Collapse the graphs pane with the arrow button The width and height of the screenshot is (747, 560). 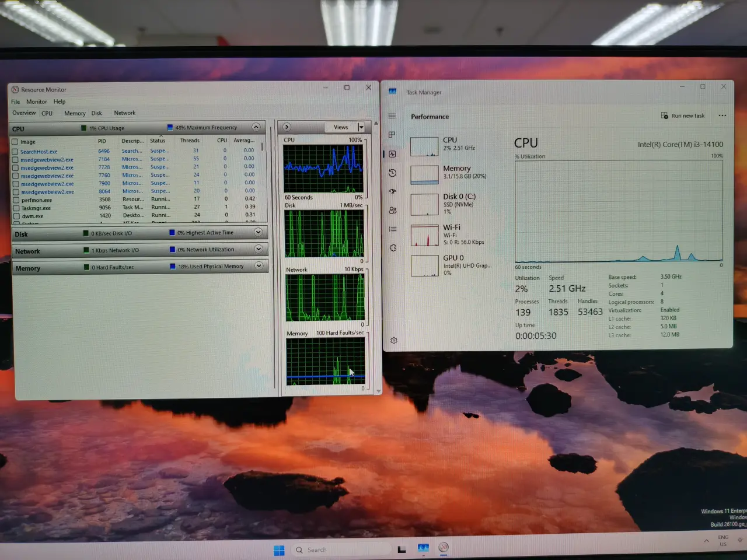point(287,127)
